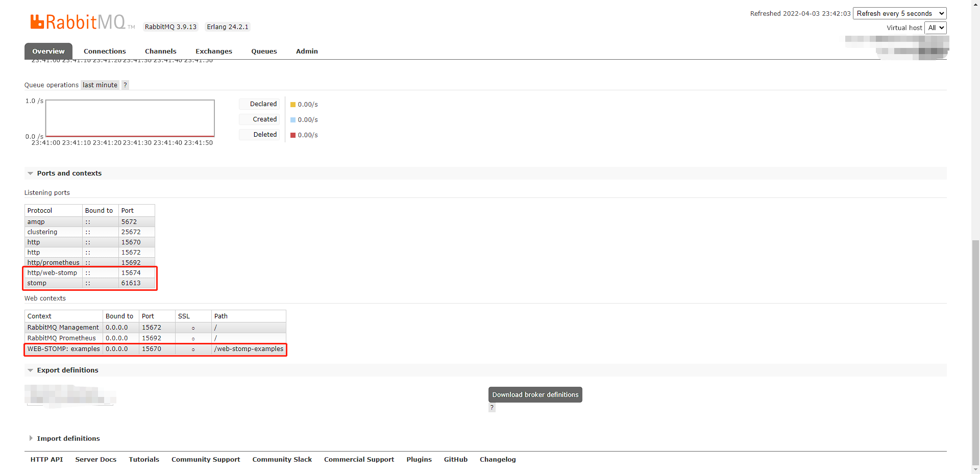
Task: Click the RabbitMQ 3.9.13 version label
Action: click(170, 27)
